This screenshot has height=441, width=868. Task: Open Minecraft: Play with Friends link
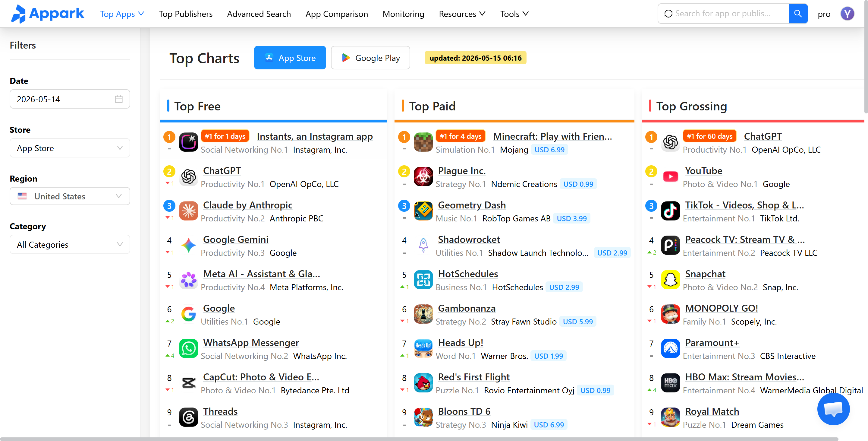pos(552,137)
